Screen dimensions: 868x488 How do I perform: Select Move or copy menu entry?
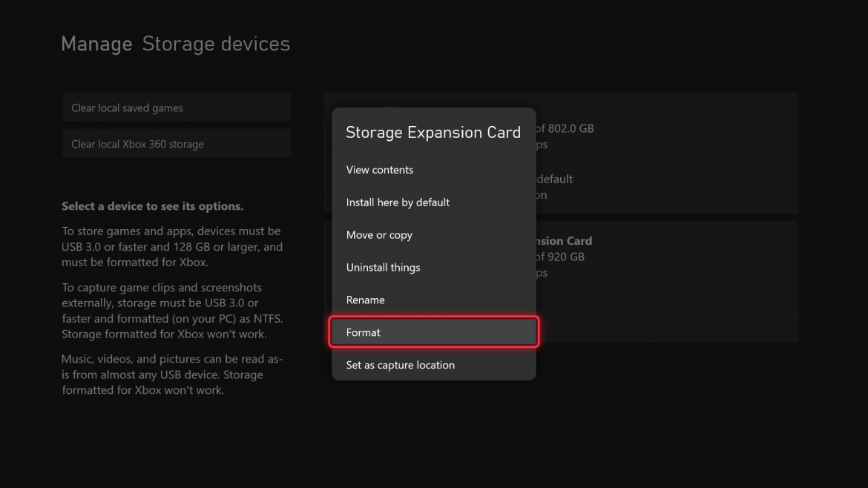pos(433,235)
